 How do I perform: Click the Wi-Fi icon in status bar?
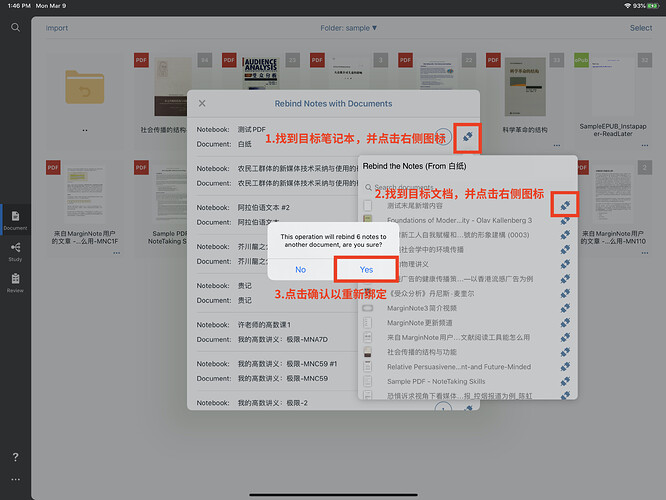pyautogui.click(x=627, y=6)
